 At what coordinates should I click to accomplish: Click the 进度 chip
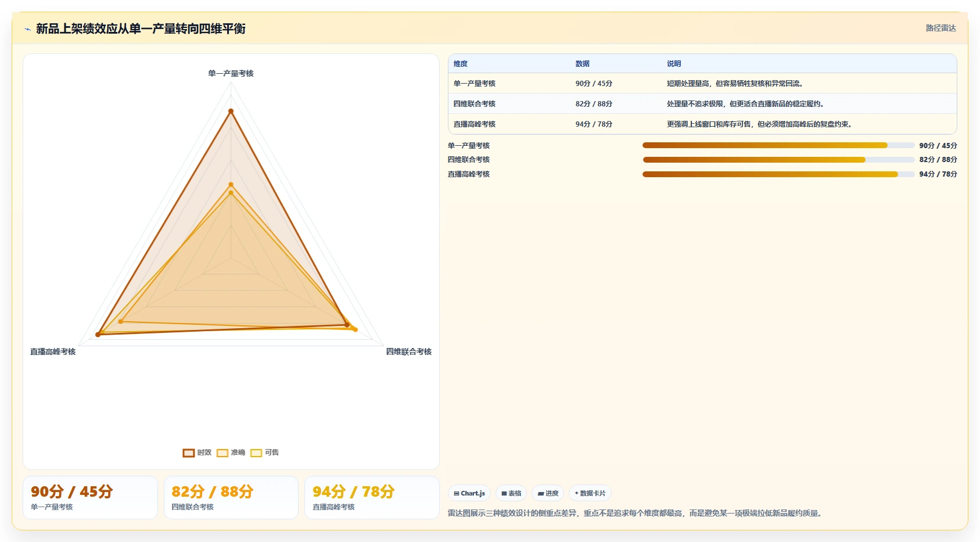tap(548, 493)
